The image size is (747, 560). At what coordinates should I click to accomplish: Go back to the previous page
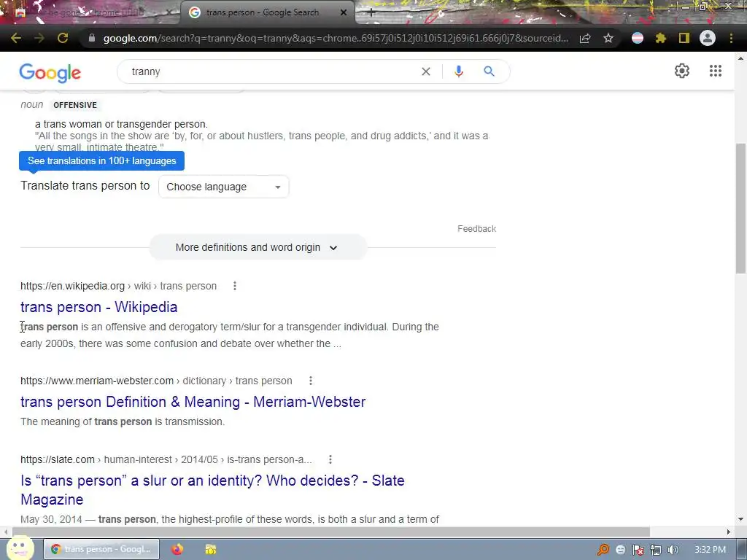pos(16,38)
